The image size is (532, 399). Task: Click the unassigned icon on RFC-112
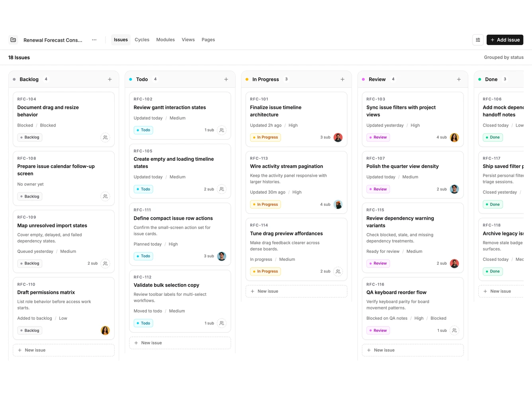tap(222, 323)
